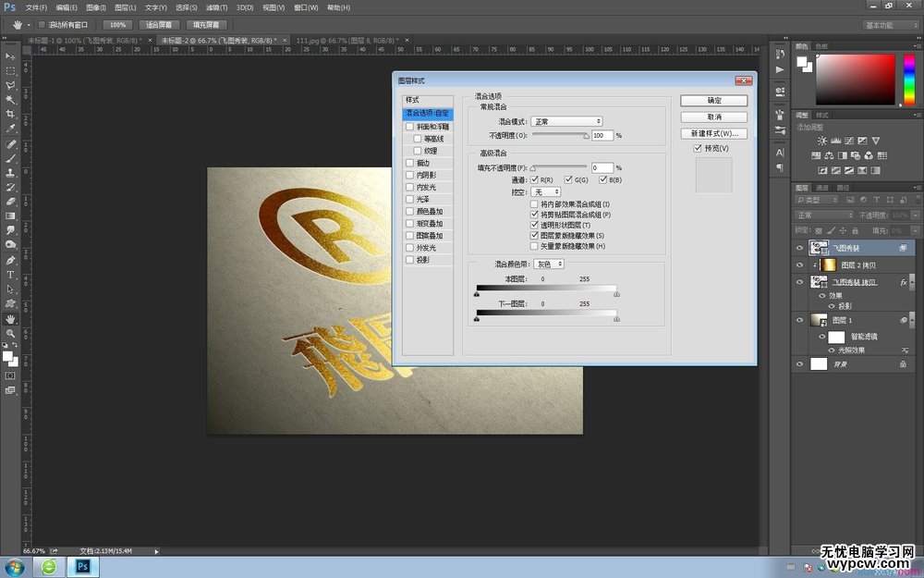This screenshot has width=924, height=578.
Task: Select the Rectangular Marquee tool
Action: click(10, 71)
